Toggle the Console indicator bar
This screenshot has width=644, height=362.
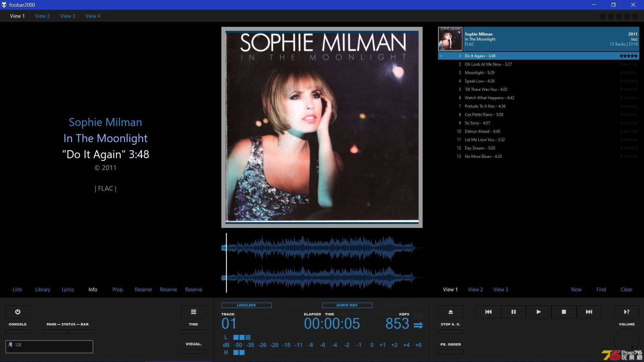(x=18, y=331)
